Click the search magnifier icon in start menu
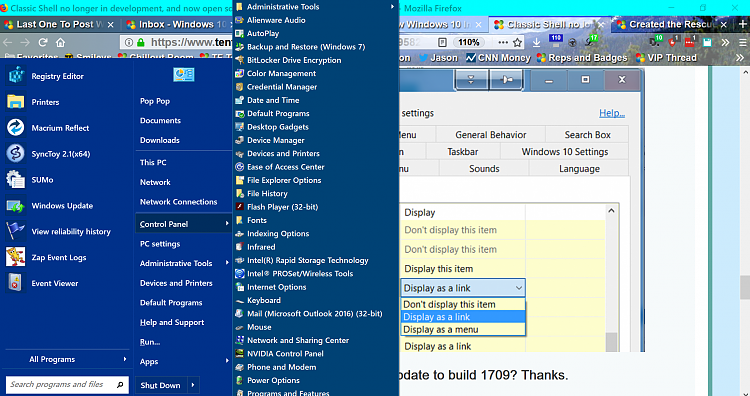Viewport: 750px width, 396px height. (x=120, y=385)
